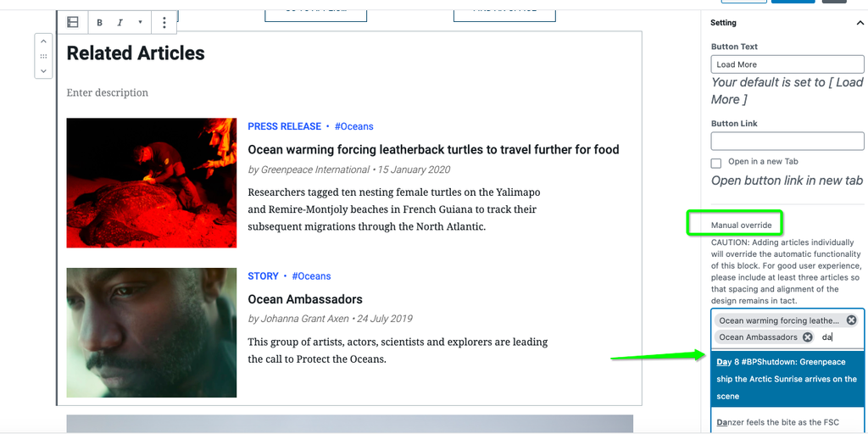Open more rich text controls arrow

[140, 22]
